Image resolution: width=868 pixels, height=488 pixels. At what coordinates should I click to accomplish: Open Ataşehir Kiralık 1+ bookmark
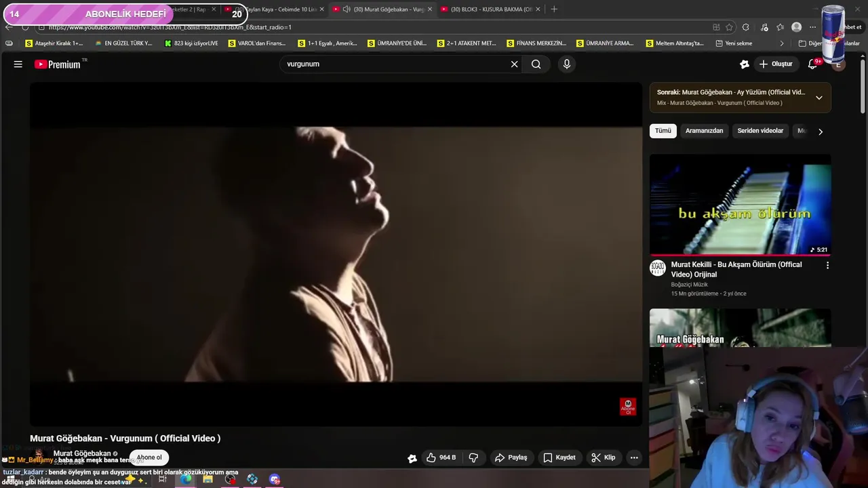[x=54, y=43]
